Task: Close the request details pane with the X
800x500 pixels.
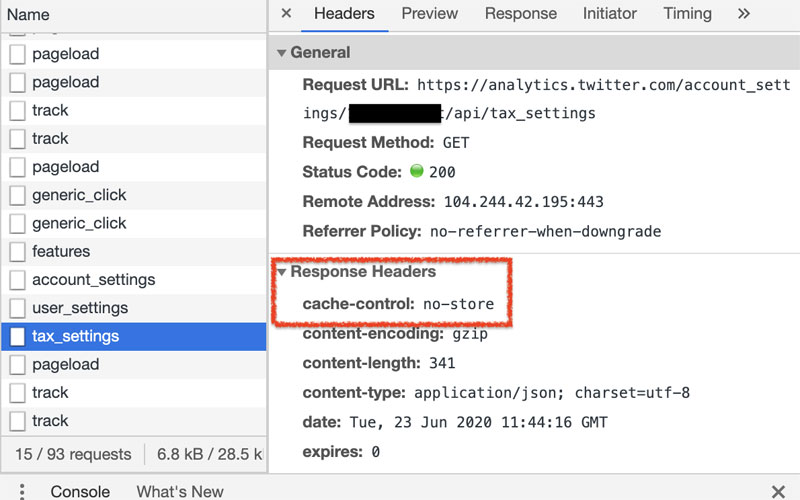Action: [x=286, y=14]
